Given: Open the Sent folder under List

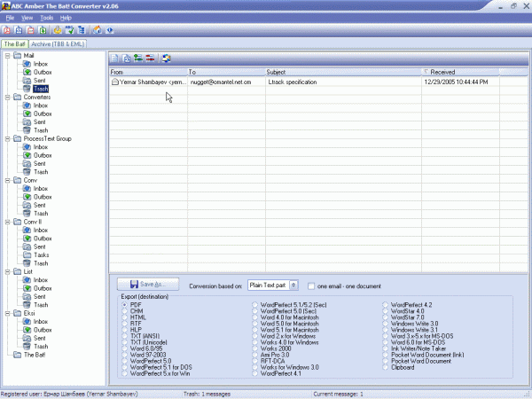Looking at the screenshot, I should click(39, 296).
